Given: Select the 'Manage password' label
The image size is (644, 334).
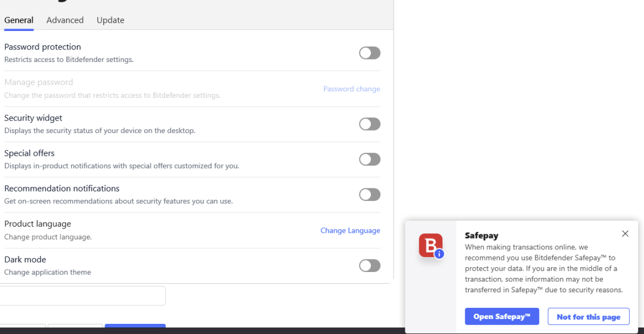Looking at the screenshot, I should pos(39,82).
